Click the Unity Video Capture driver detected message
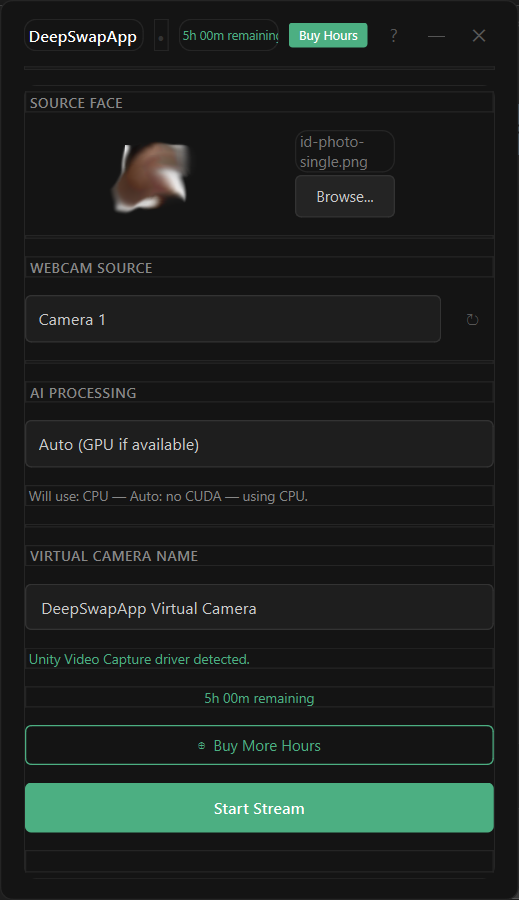The image size is (519, 900). (x=140, y=659)
